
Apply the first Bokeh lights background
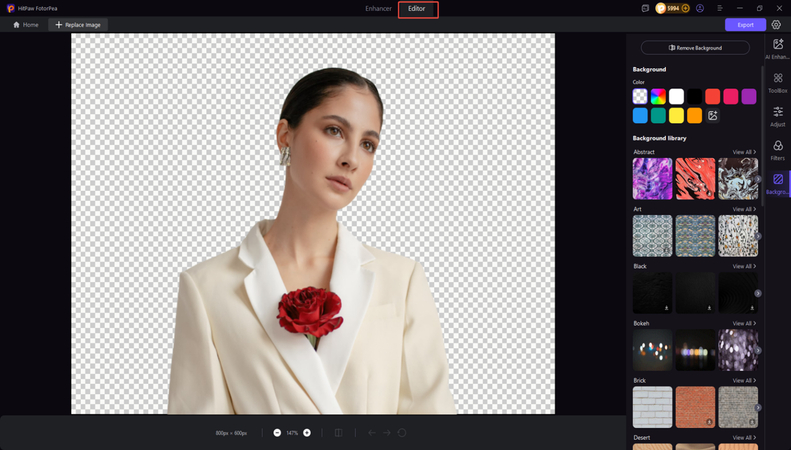(x=653, y=350)
